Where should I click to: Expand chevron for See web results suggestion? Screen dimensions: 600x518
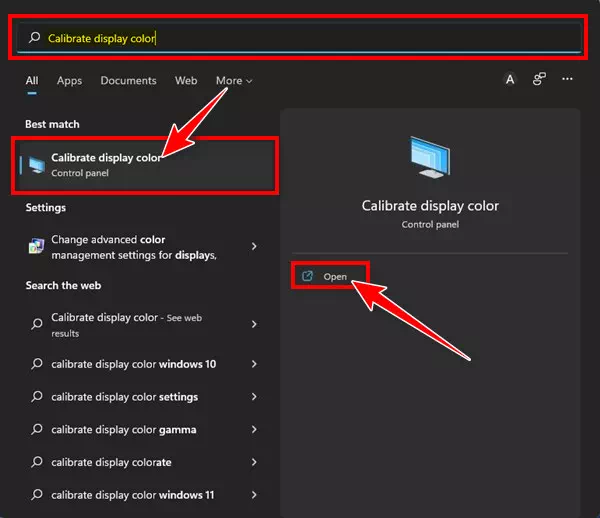[x=254, y=324]
